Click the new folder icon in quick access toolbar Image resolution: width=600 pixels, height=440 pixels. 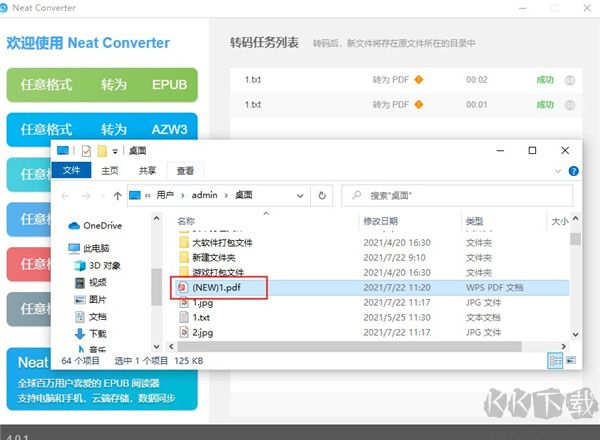click(x=102, y=151)
